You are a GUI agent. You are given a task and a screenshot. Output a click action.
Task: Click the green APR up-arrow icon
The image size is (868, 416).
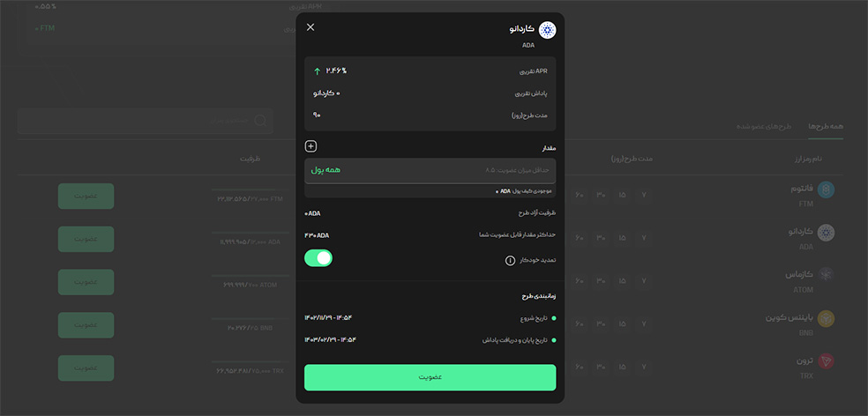(x=318, y=71)
